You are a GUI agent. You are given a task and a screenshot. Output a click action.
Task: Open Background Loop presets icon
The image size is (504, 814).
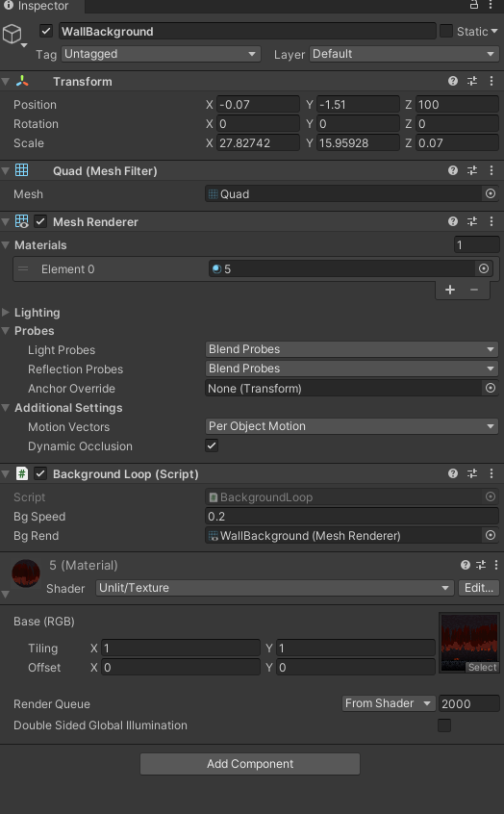[x=472, y=473]
